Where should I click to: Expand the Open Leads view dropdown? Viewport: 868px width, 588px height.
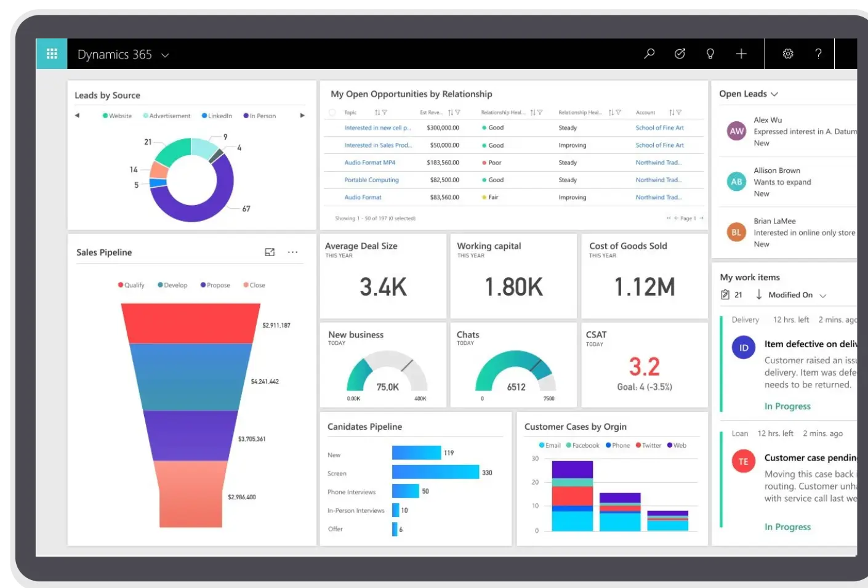(x=774, y=94)
